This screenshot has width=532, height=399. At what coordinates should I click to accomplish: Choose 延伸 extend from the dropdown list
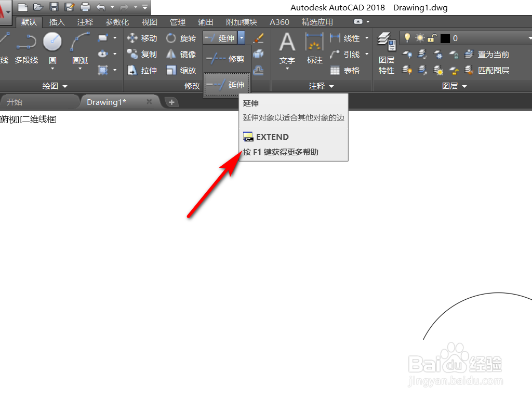coord(227,85)
